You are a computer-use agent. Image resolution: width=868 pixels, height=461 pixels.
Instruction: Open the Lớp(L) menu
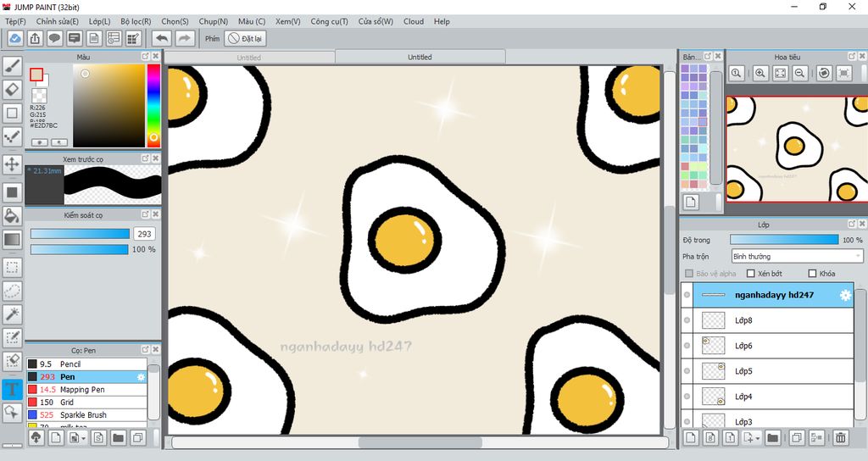(100, 21)
